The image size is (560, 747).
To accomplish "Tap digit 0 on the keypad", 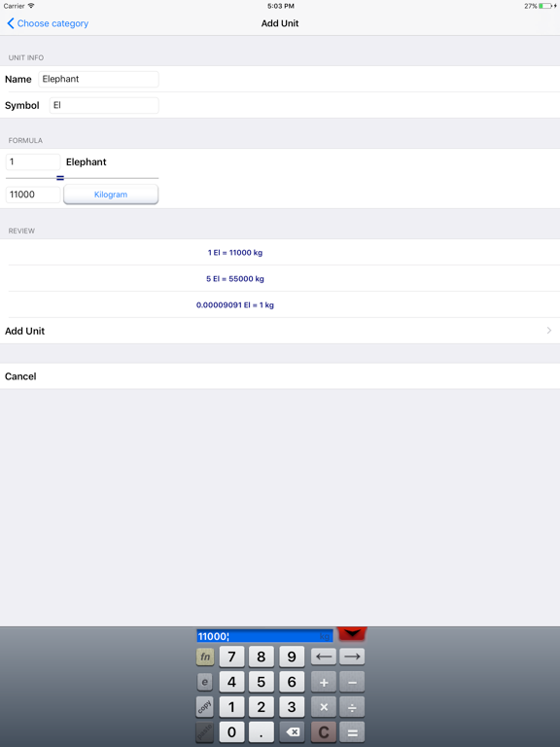I will [232, 731].
